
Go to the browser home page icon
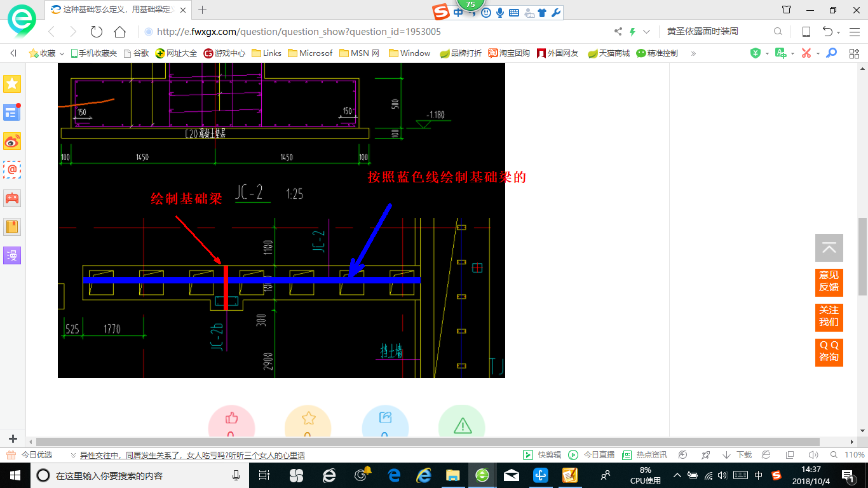[x=119, y=32]
